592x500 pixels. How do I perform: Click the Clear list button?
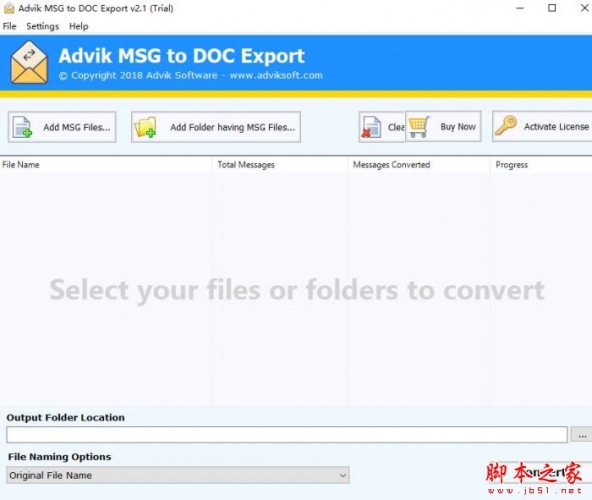coord(382,127)
